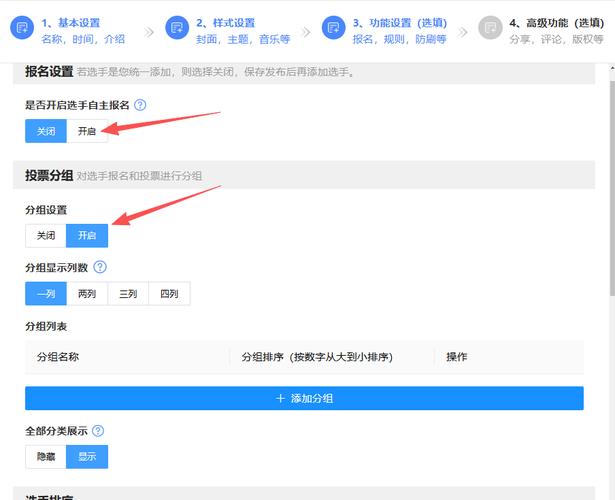
Task: Open help icon beside 是否开启选手自主报名
Action: click(140, 105)
